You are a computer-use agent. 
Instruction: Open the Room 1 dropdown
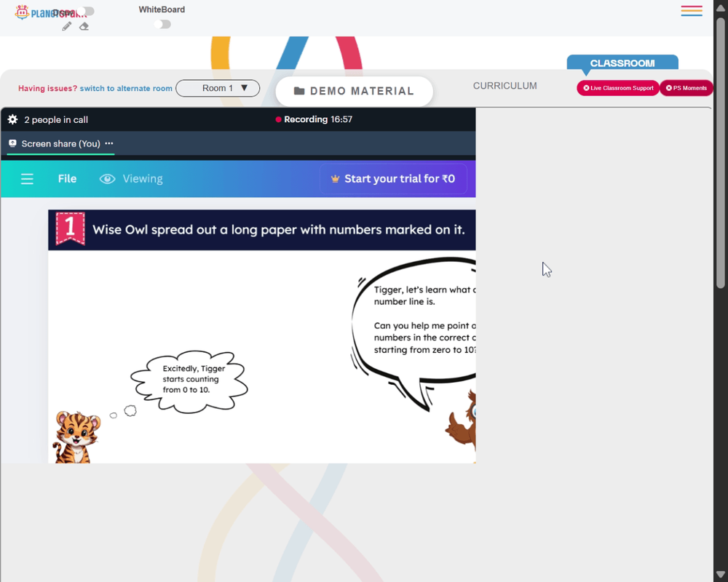pyautogui.click(x=218, y=88)
